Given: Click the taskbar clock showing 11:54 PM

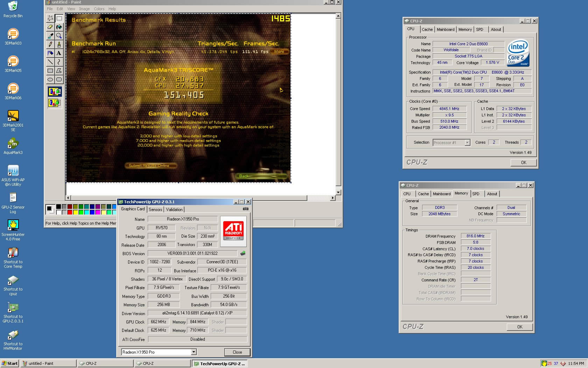Looking at the screenshot, I should coord(576,363).
